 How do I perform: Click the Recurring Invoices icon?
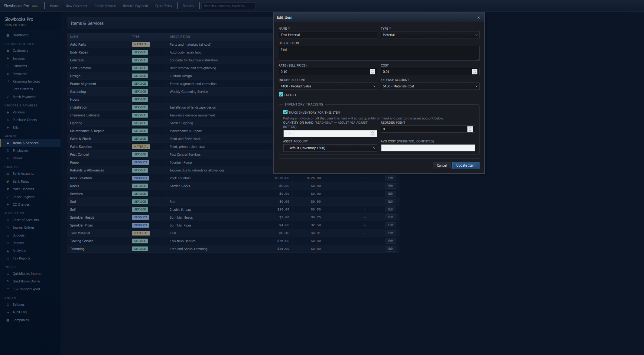tap(8, 82)
